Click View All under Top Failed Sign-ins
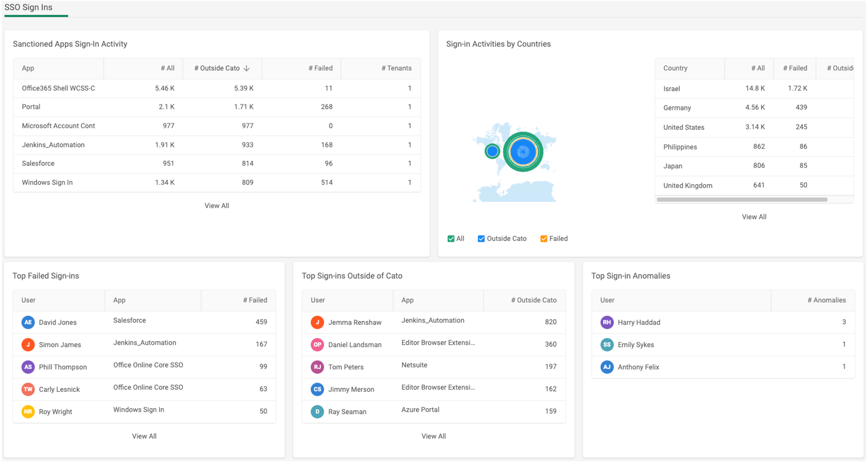This screenshot has height=462, width=868. (x=144, y=436)
